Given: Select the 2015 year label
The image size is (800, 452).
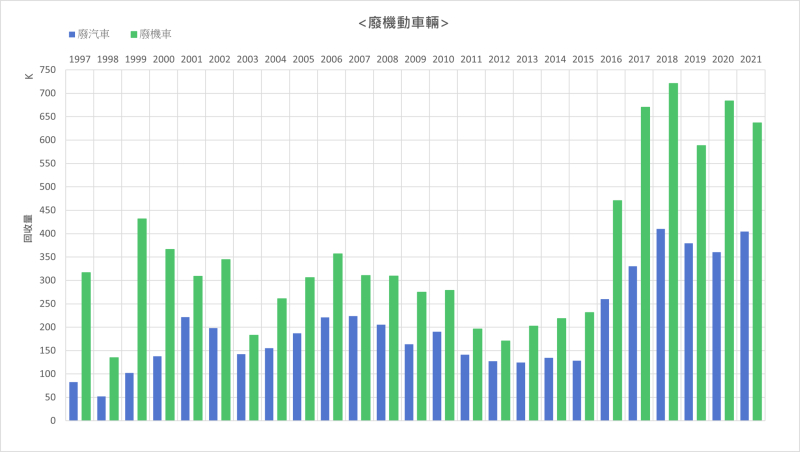Looking at the screenshot, I should pyautogui.click(x=583, y=59).
